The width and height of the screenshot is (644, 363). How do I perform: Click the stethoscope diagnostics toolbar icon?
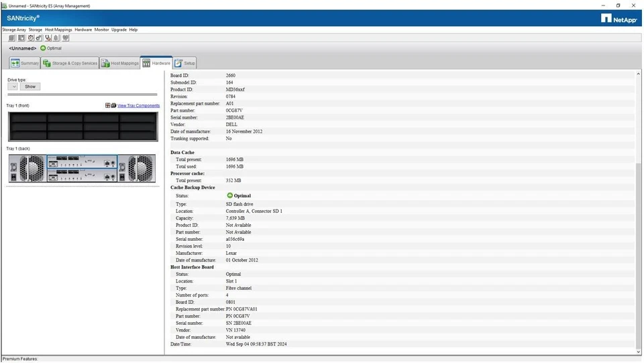click(48, 38)
